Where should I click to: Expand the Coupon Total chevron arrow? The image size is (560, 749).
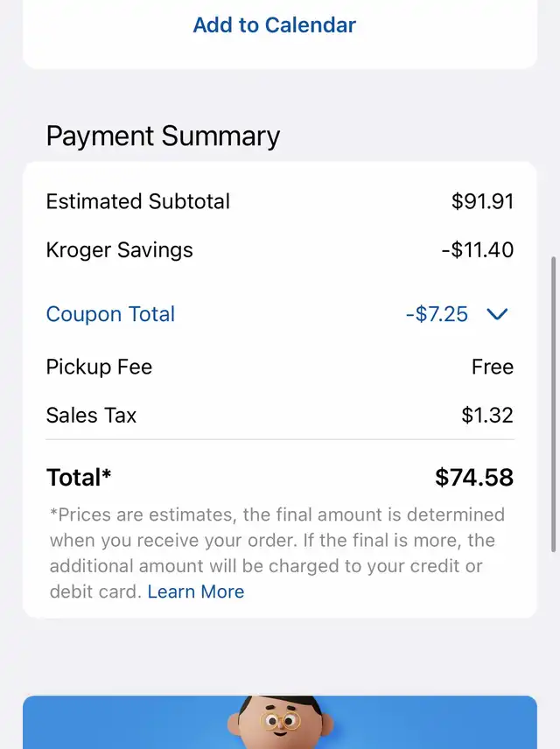(x=497, y=314)
